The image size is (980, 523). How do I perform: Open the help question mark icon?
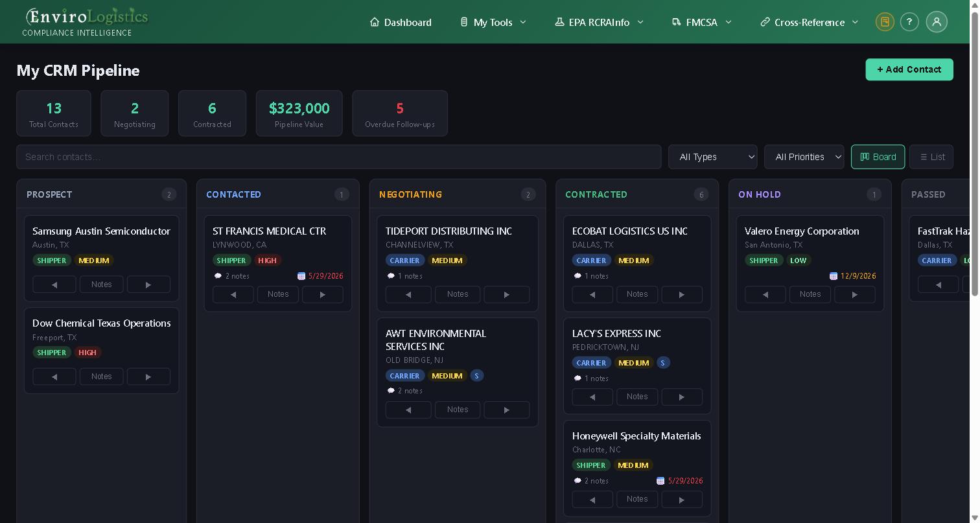coord(909,22)
